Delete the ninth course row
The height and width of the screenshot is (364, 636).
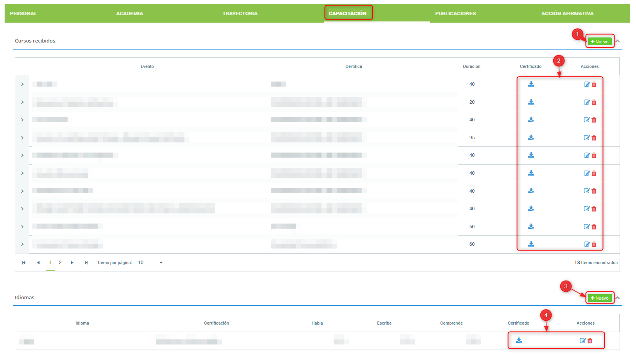[x=594, y=227]
